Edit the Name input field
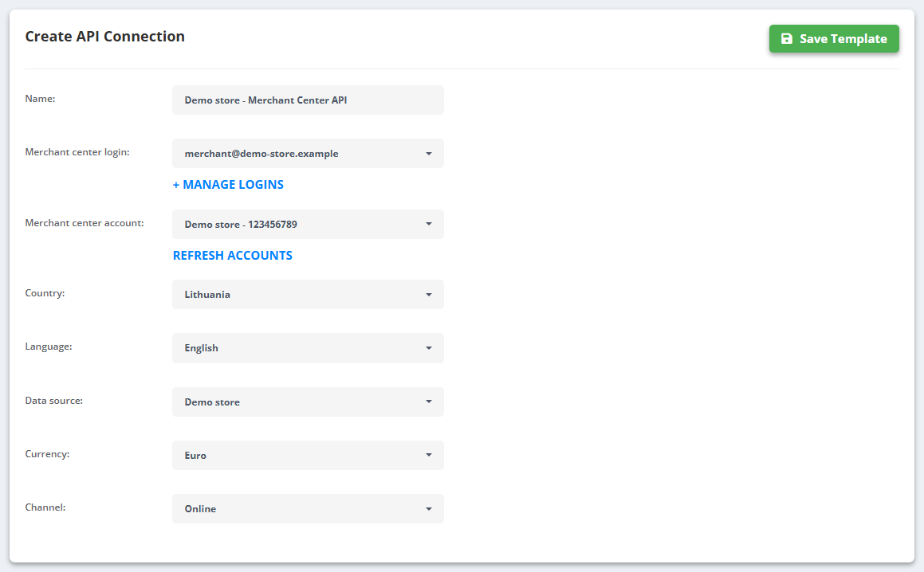924x572 pixels. point(308,100)
